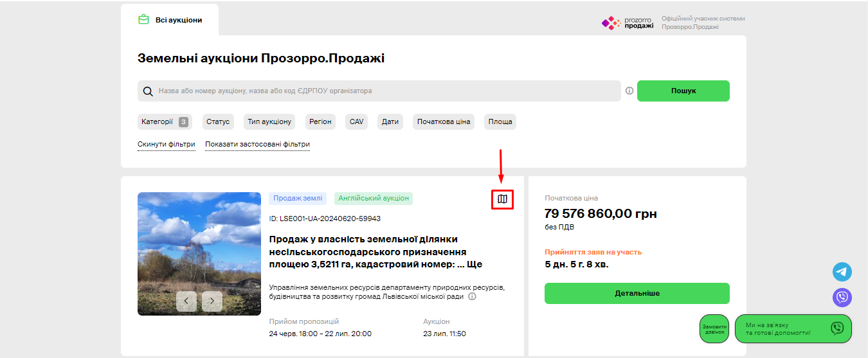Click the map icon on the auction card
The width and height of the screenshot is (868, 358).
[x=502, y=199]
